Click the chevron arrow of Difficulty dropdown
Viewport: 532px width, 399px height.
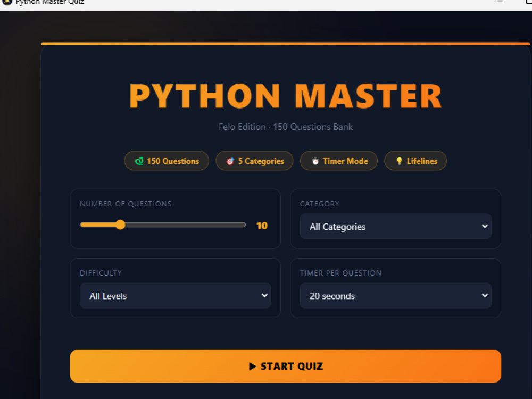click(x=264, y=295)
